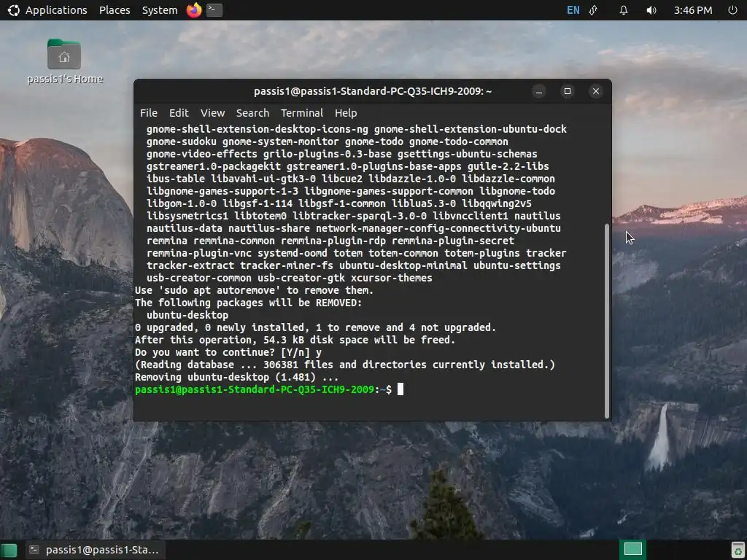Image resolution: width=747 pixels, height=560 pixels.
Task: Click 'libsysmetrics1' in the package list
Action: pos(187,216)
